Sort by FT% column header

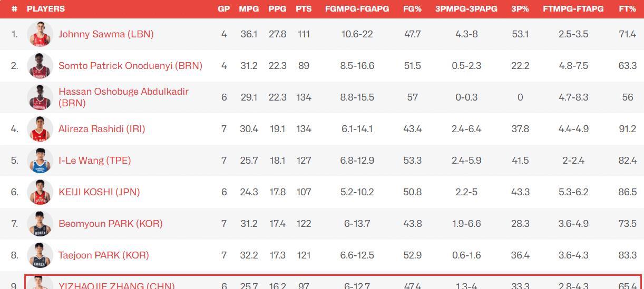pyautogui.click(x=627, y=9)
